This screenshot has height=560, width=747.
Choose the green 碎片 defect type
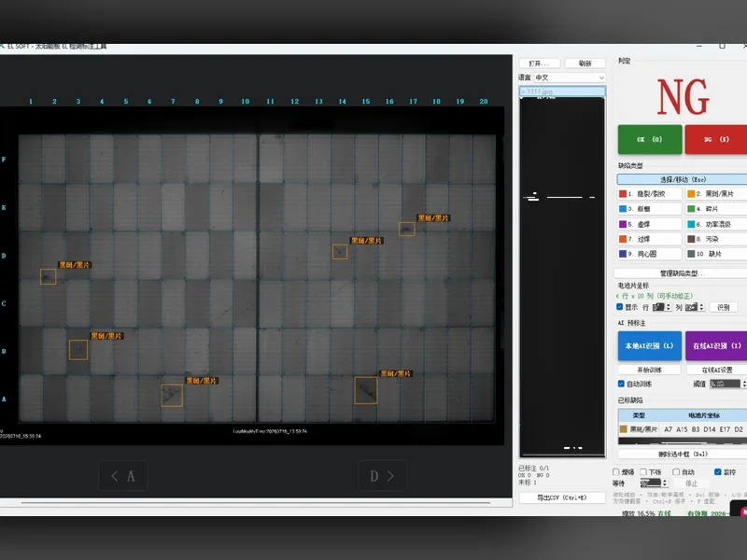716,208
